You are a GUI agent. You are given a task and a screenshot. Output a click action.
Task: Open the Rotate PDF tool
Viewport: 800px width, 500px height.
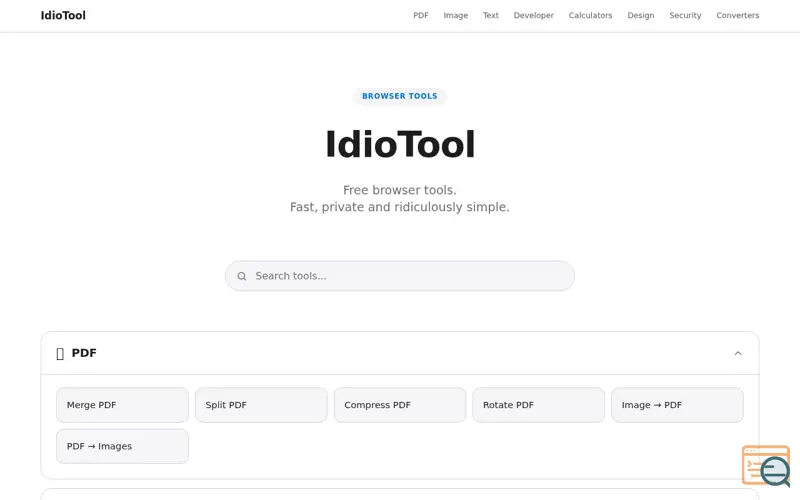pos(538,405)
